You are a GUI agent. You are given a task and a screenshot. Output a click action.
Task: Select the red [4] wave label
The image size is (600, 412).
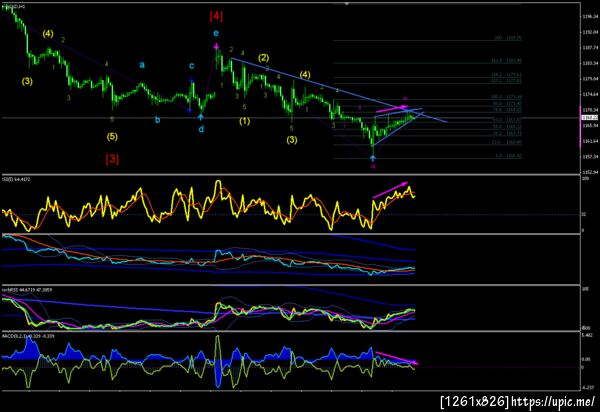pos(216,16)
